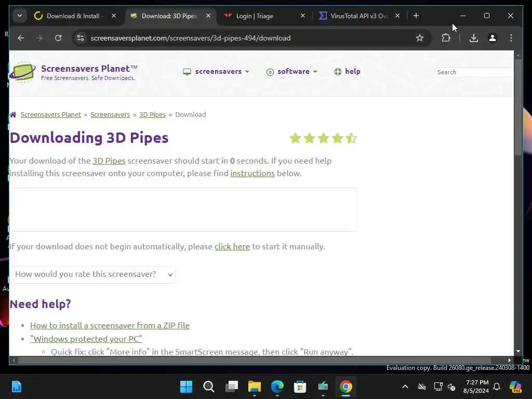
Task: Expand the screensavers navigation menu
Action: point(216,72)
